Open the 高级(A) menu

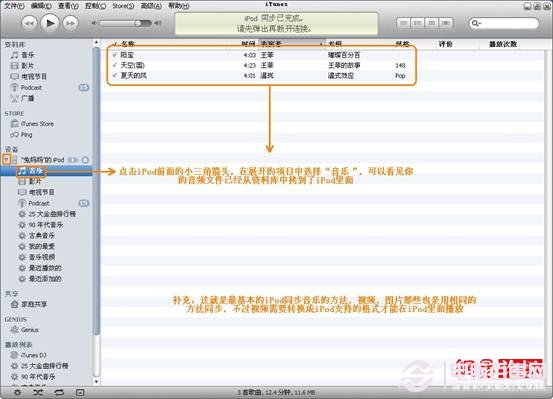(151, 6)
